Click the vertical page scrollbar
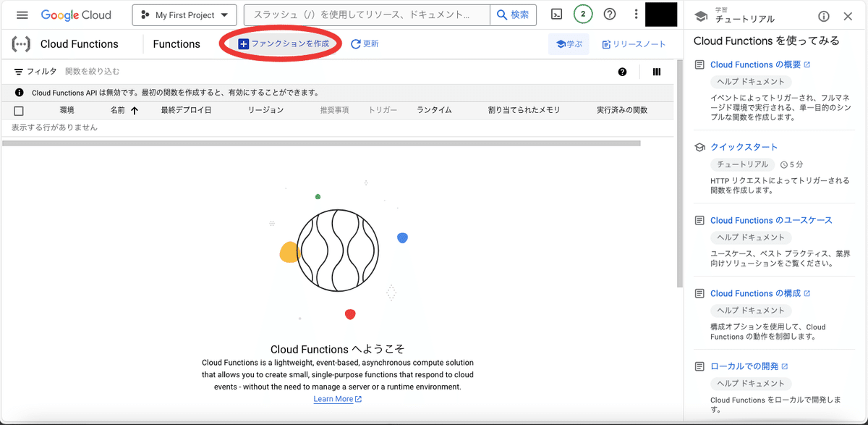The height and width of the screenshot is (425, 868). pos(679,174)
